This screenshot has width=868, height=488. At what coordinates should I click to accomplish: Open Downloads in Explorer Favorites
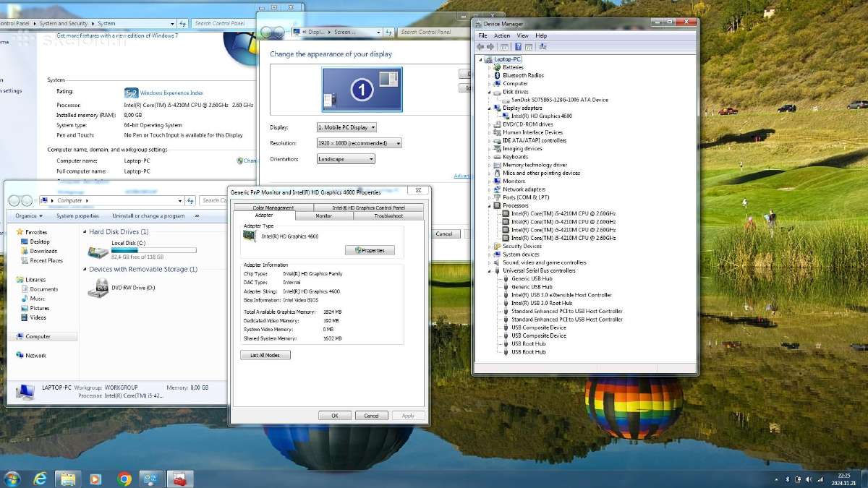[43, 251]
